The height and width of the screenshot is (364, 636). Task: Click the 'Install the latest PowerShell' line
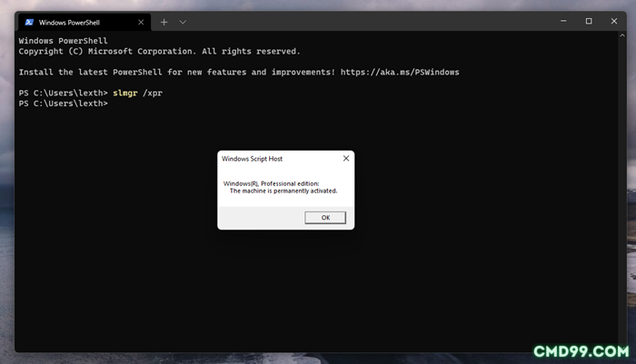click(x=239, y=72)
